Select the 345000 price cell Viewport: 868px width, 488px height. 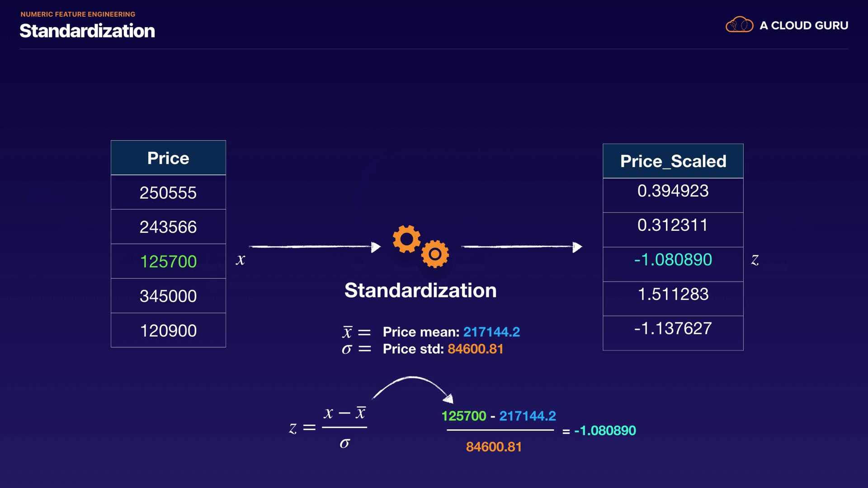(x=168, y=296)
